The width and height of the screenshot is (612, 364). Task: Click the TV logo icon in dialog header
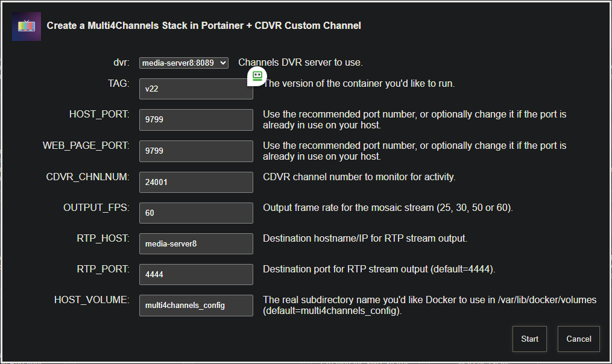tap(26, 26)
